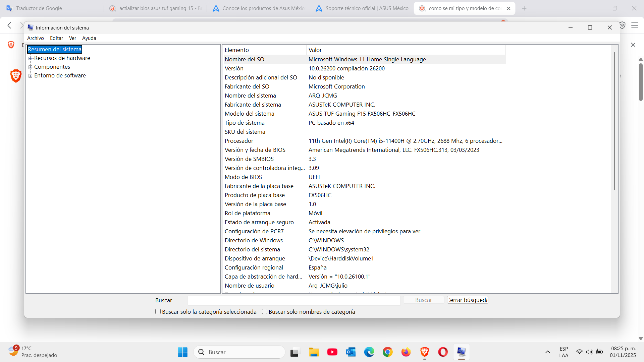Screen dimensions: 644x362
Task: Expand the Componentes tree node
Action: coord(31,67)
